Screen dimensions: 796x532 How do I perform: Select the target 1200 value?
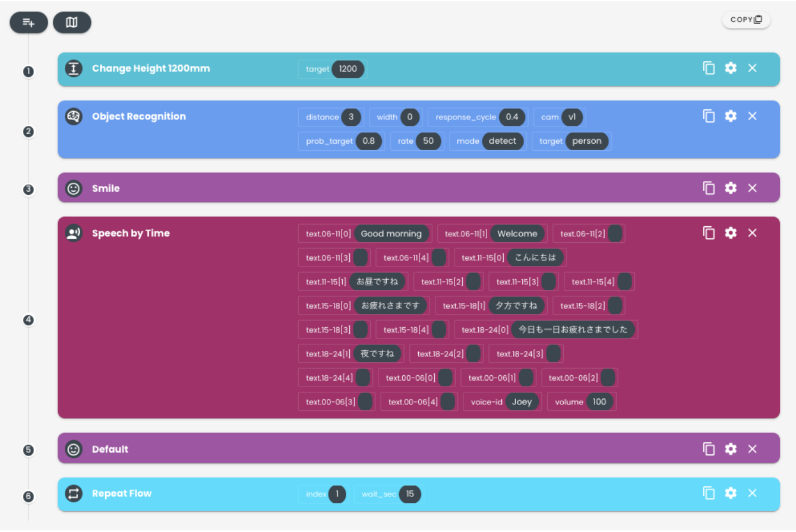click(x=348, y=69)
